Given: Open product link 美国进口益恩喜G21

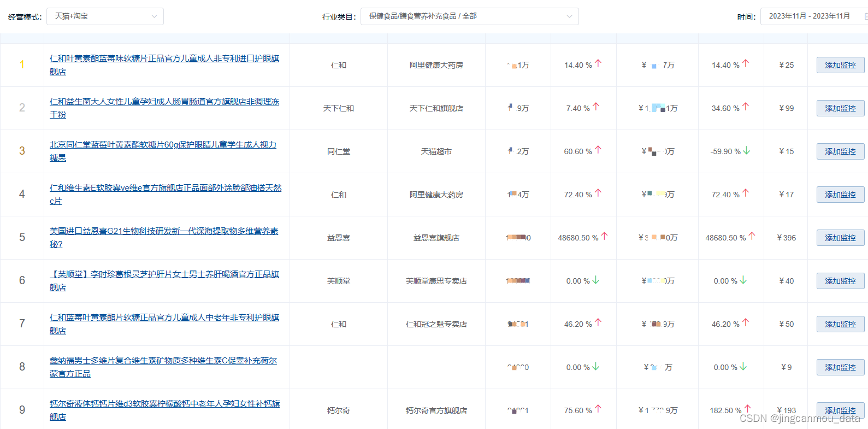Looking at the screenshot, I should point(164,238).
